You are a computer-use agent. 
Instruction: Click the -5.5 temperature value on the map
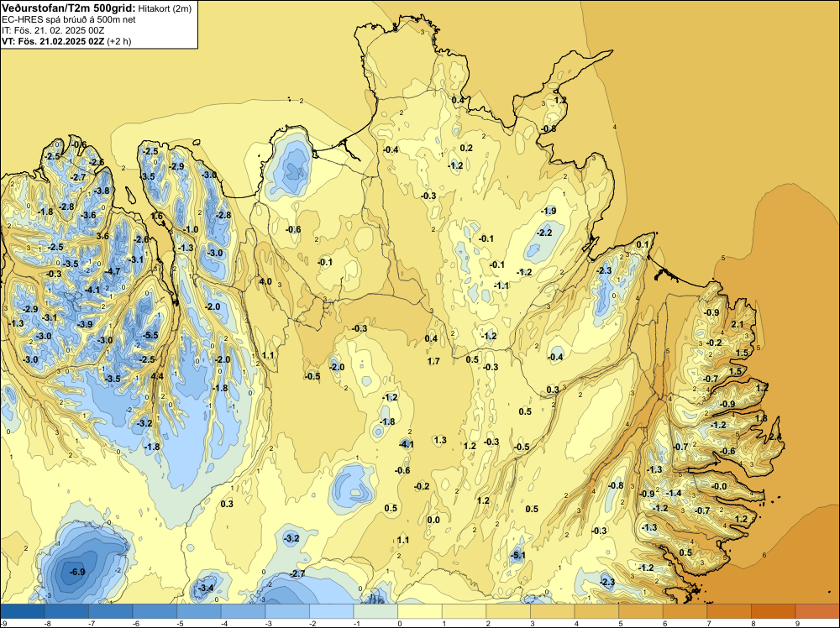click(x=150, y=335)
